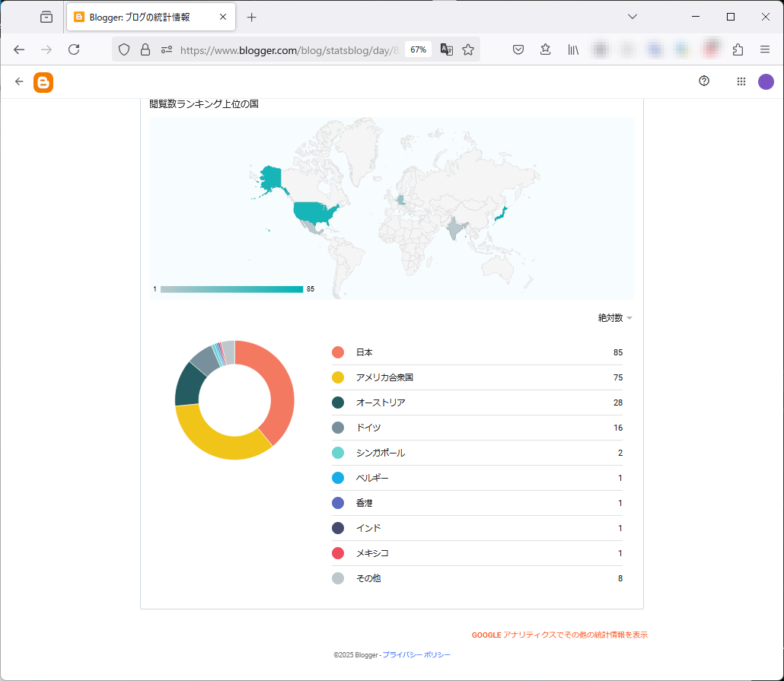Open Google apps grid icon

click(x=741, y=81)
